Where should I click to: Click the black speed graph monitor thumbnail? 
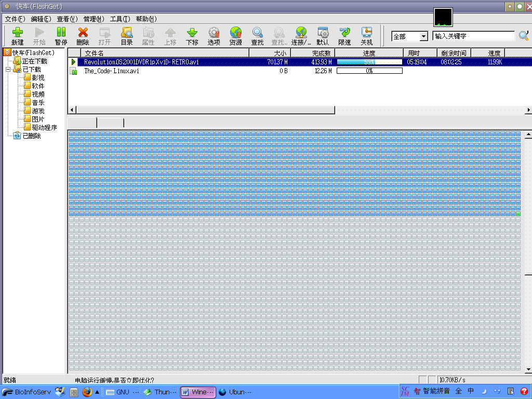pos(443,17)
